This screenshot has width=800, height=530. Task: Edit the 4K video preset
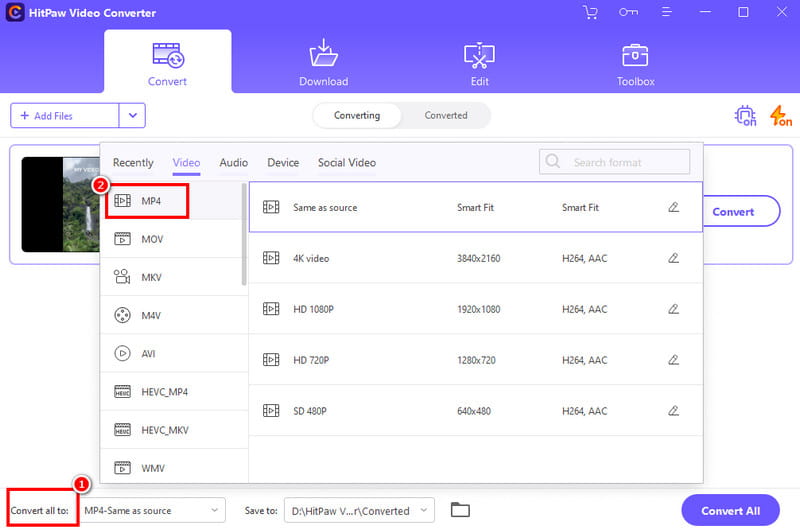pyautogui.click(x=673, y=258)
